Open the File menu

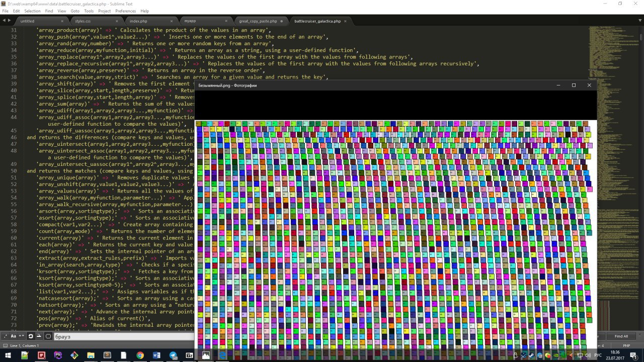pos(5,11)
